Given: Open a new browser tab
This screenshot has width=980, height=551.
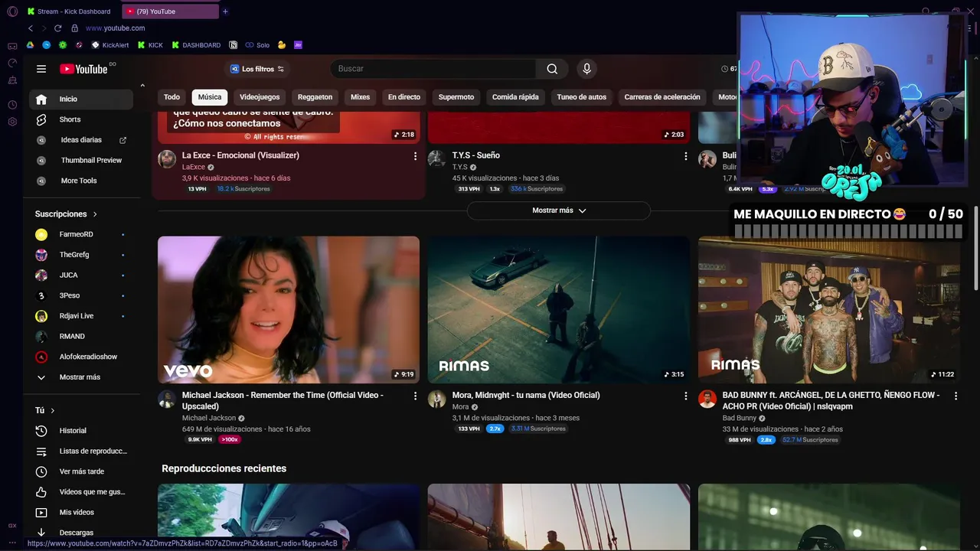Looking at the screenshot, I should click(225, 11).
